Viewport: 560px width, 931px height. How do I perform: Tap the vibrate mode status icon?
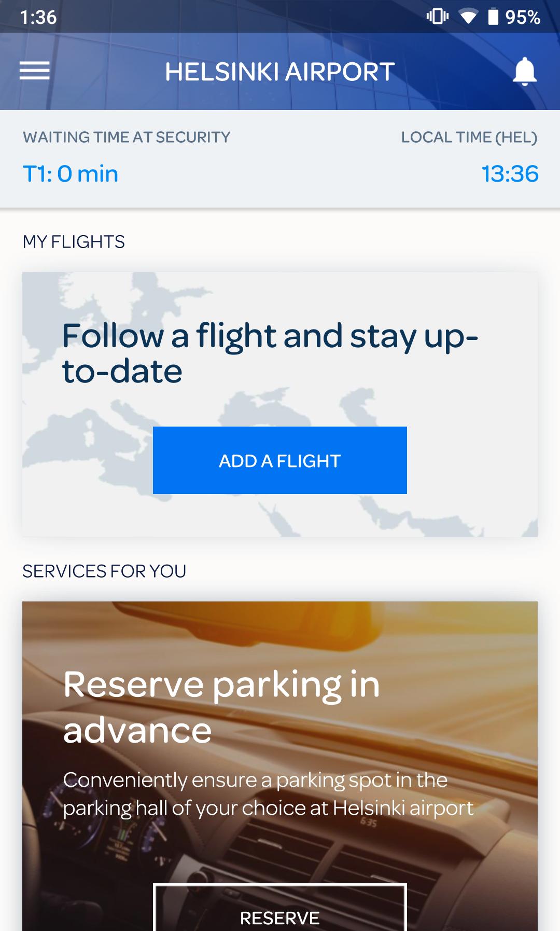click(x=438, y=17)
